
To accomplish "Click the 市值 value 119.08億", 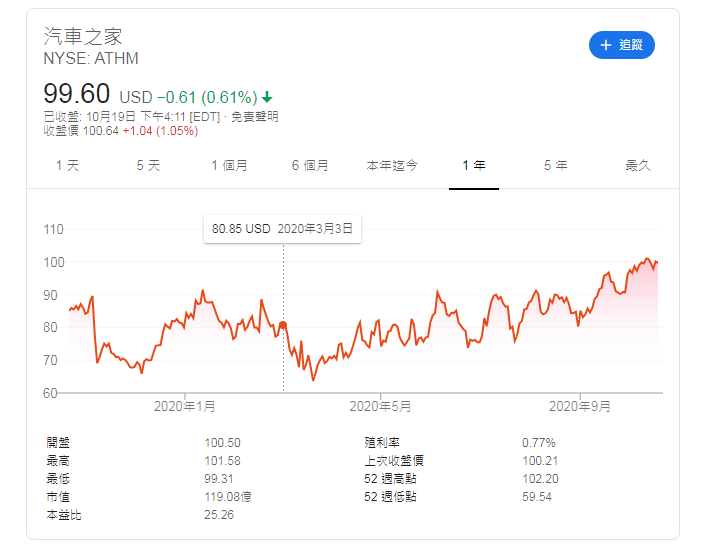I will 228,496.
